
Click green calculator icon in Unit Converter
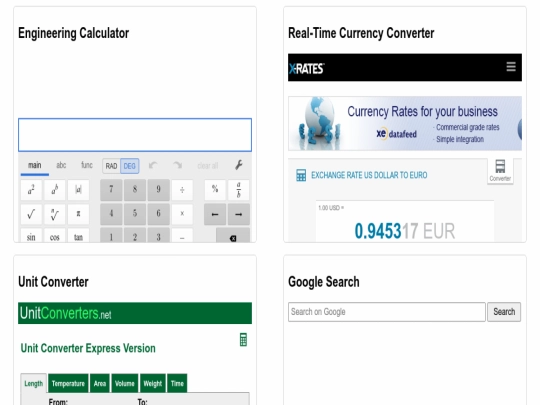pyautogui.click(x=243, y=340)
